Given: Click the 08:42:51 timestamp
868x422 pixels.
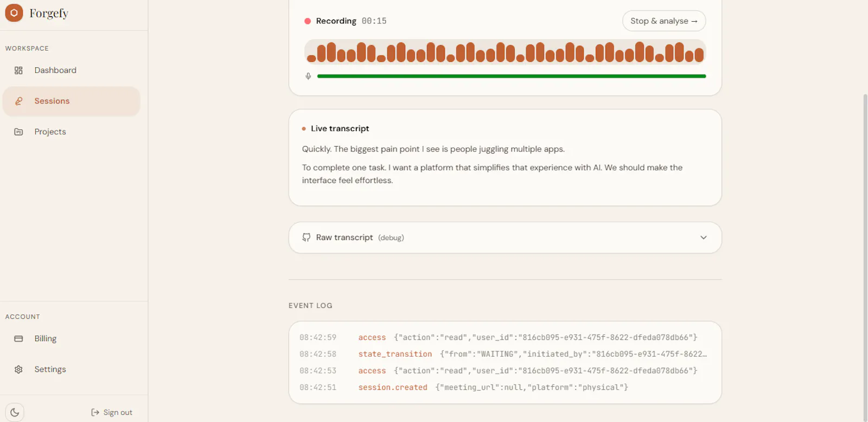Looking at the screenshot, I should [x=318, y=387].
